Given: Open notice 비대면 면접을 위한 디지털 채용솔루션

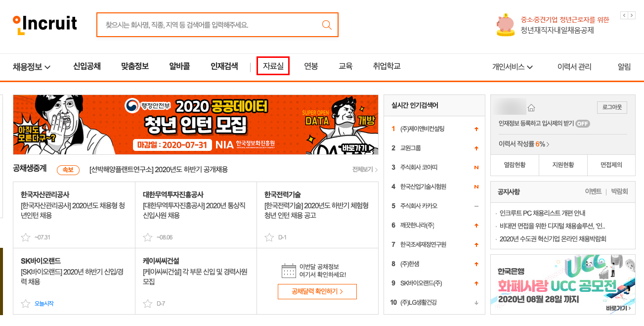Looking at the screenshot, I should 552,226.
